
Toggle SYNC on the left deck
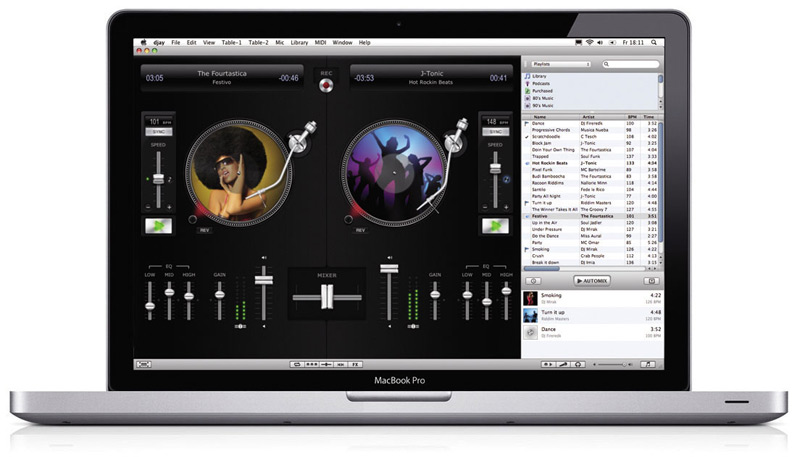[159, 132]
